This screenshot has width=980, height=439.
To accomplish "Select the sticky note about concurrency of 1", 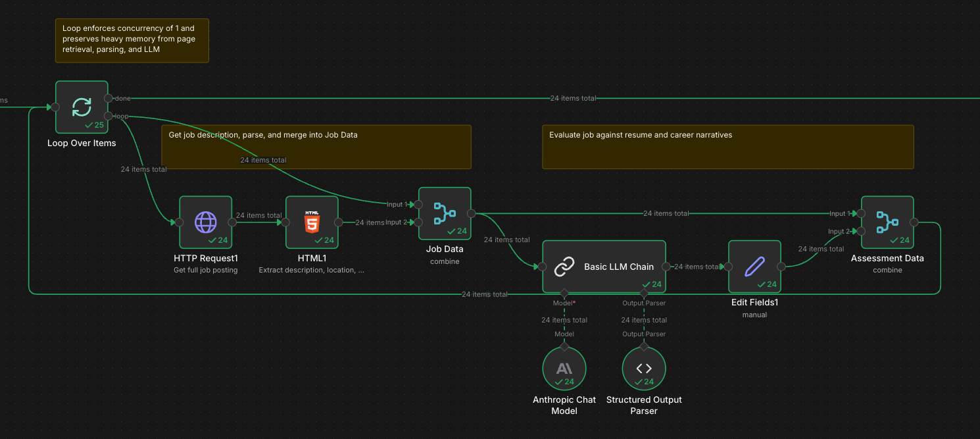I will click(132, 40).
